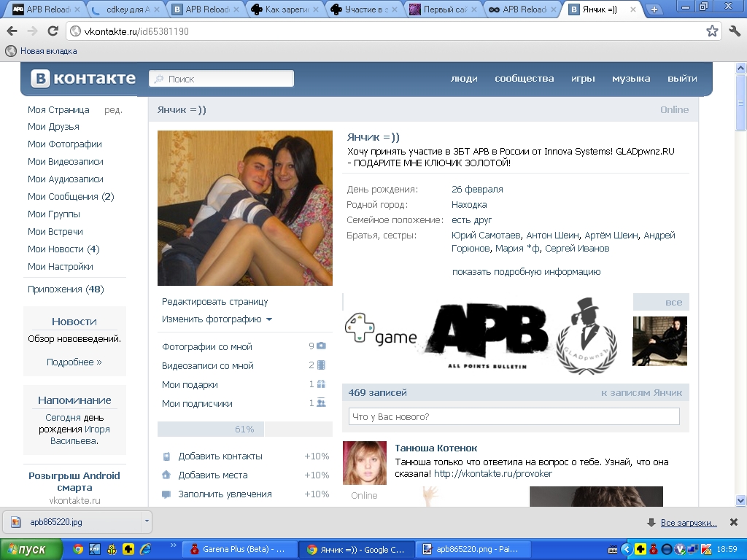Click the Что у Вас нового status field

tap(514, 417)
